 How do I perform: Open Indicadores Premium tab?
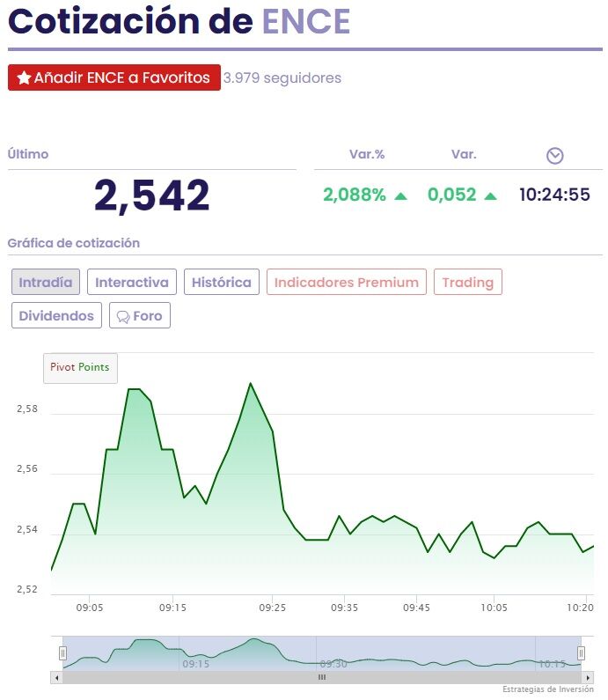pyautogui.click(x=347, y=282)
